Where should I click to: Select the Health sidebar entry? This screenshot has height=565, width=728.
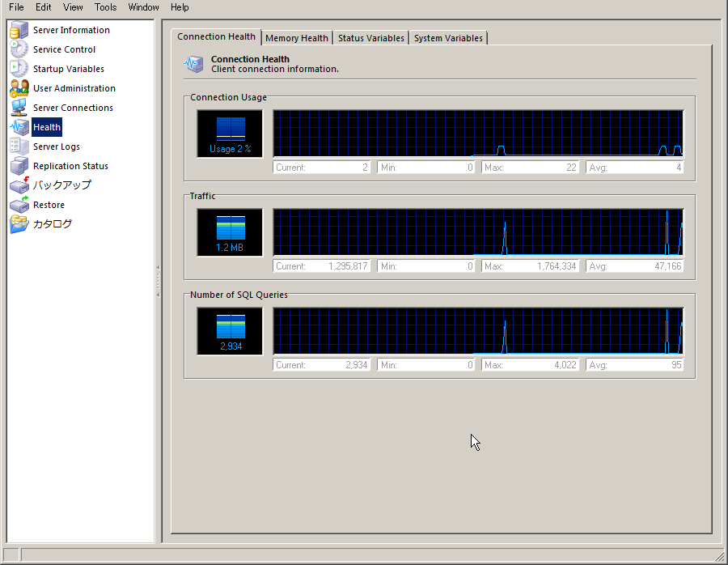tap(47, 127)
